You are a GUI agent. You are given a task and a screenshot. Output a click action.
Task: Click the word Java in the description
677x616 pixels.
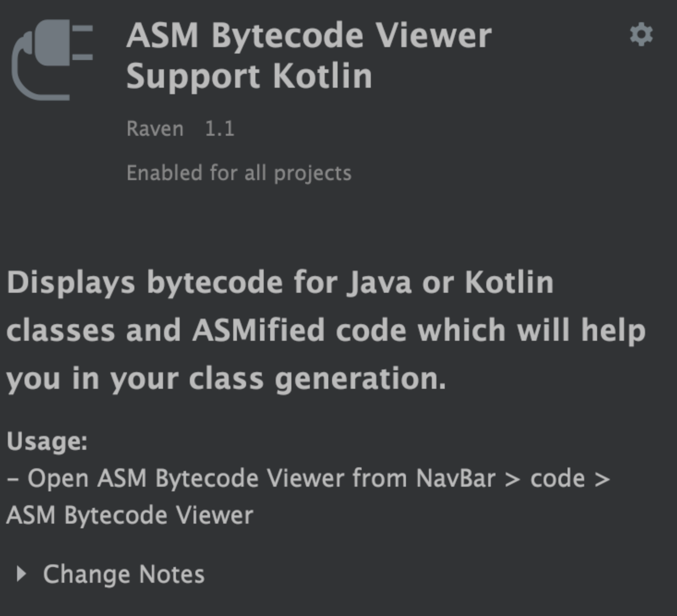[379, 282]
